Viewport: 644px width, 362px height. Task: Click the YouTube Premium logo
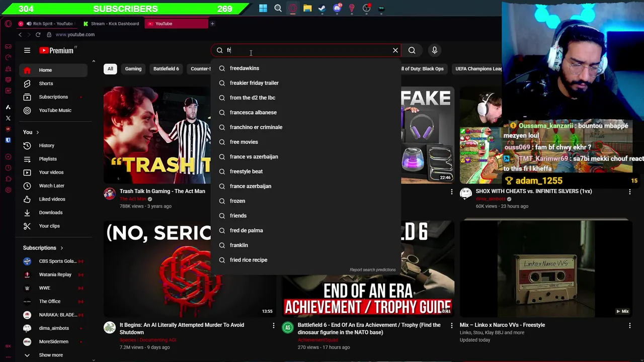[58, 50]
